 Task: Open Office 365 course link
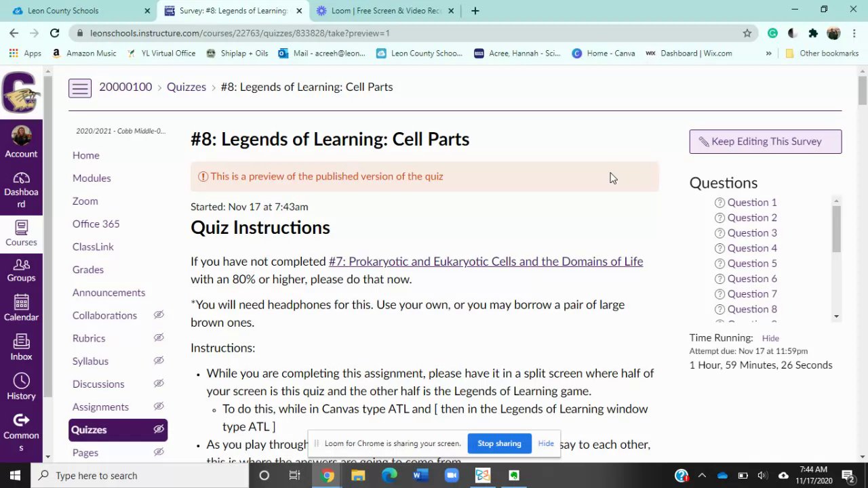tap(96, 224)
